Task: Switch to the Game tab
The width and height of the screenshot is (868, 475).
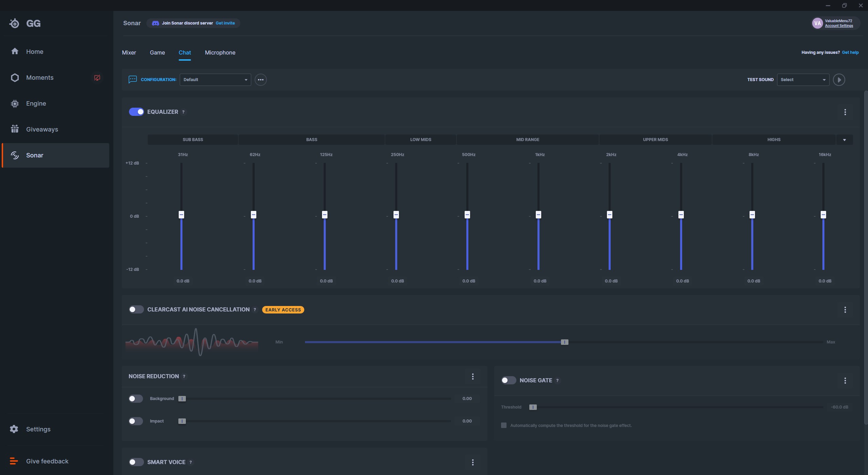Action: 157,52
